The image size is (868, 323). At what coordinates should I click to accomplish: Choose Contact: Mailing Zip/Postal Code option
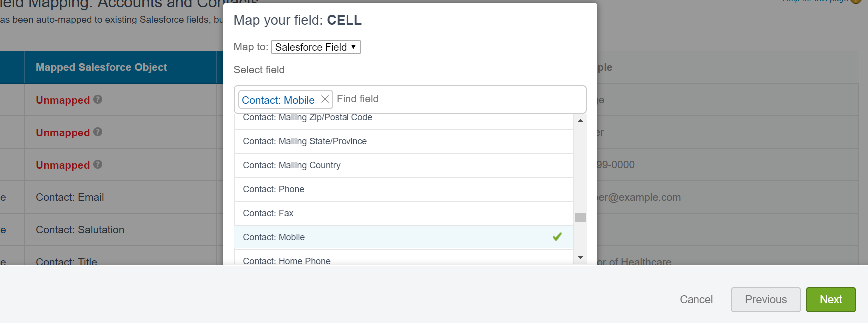tap(308, 119)
